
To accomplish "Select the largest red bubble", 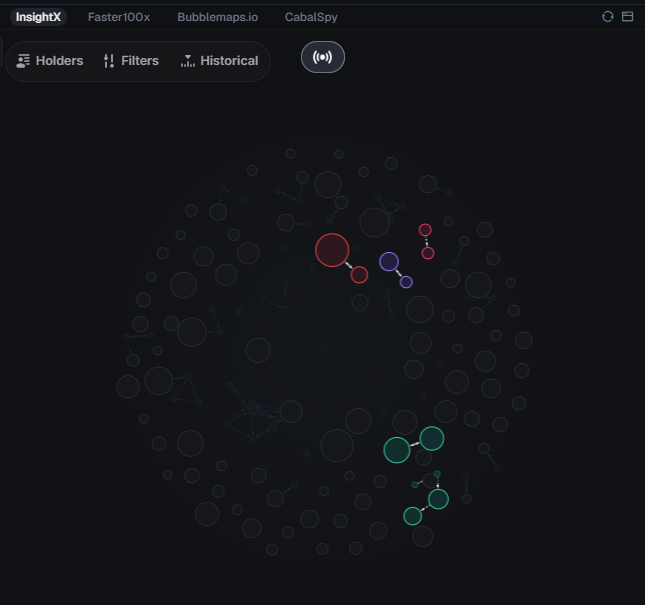I will [x=332, y=250].
